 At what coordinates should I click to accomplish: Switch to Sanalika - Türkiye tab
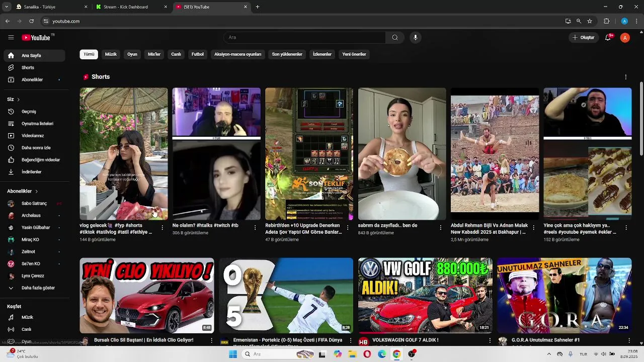51,7
